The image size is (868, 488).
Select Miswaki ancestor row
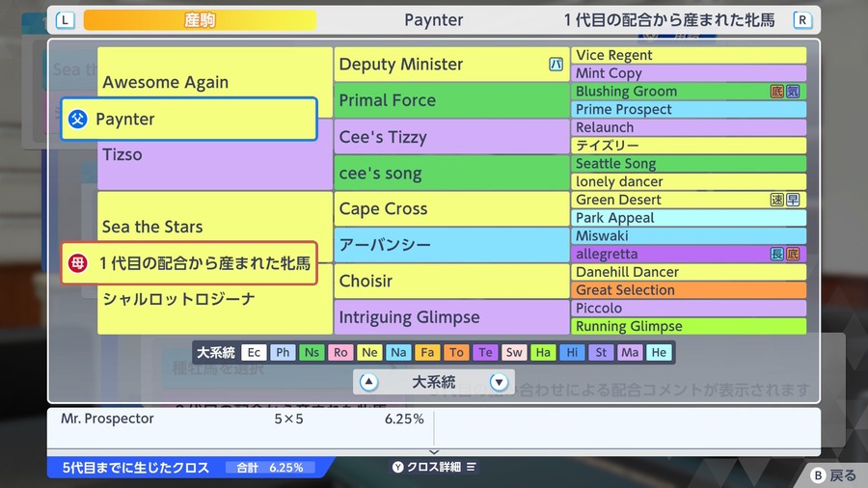click(x=689, y=235)
